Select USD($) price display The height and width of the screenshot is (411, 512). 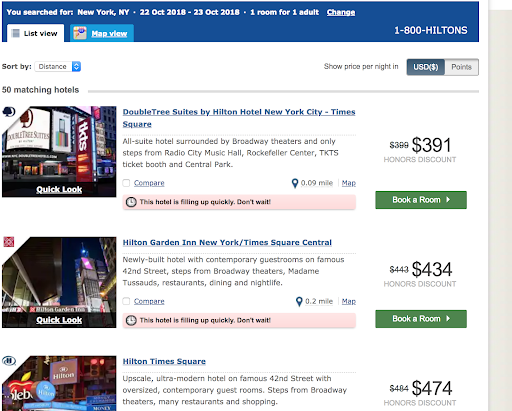[x=426, y=67]
